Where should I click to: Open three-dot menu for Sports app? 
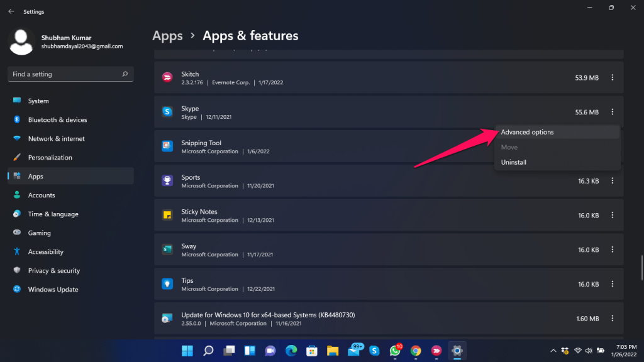tap(613, 181)
